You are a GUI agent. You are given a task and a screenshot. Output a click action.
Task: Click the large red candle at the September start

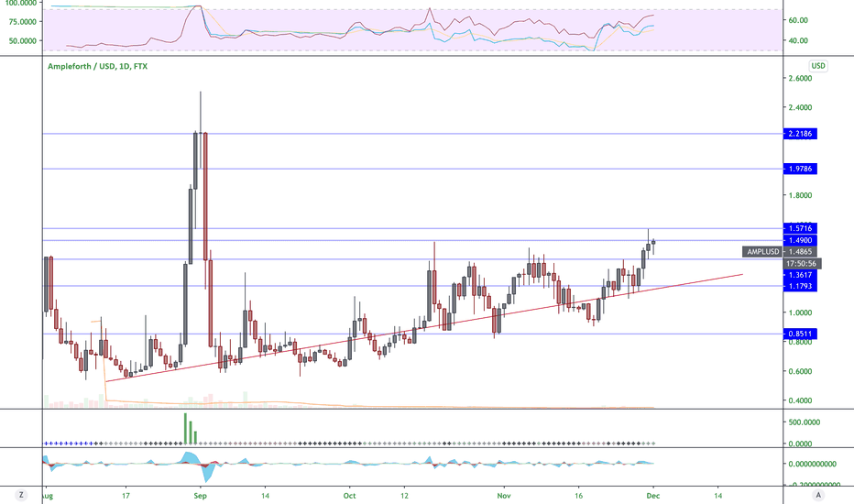tap(205, 196)
